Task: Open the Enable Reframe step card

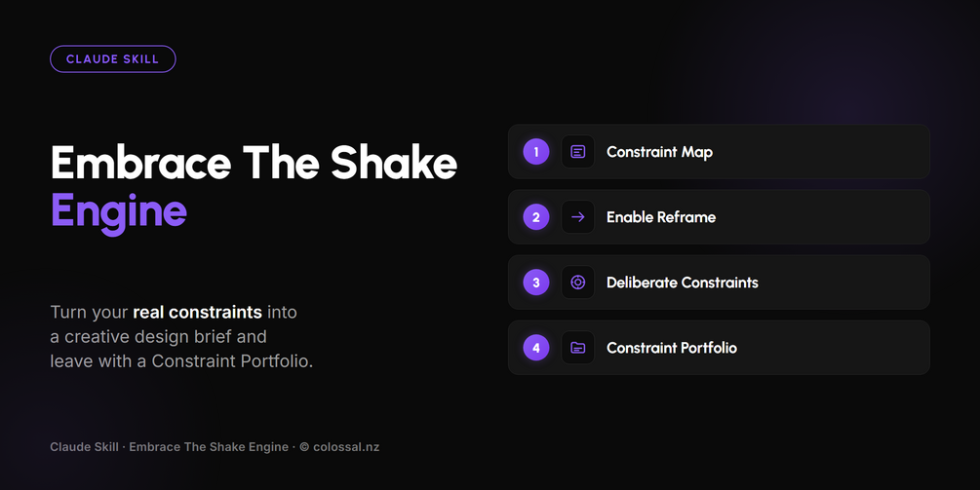Action: pyautogui.click(x=719, y=217)
